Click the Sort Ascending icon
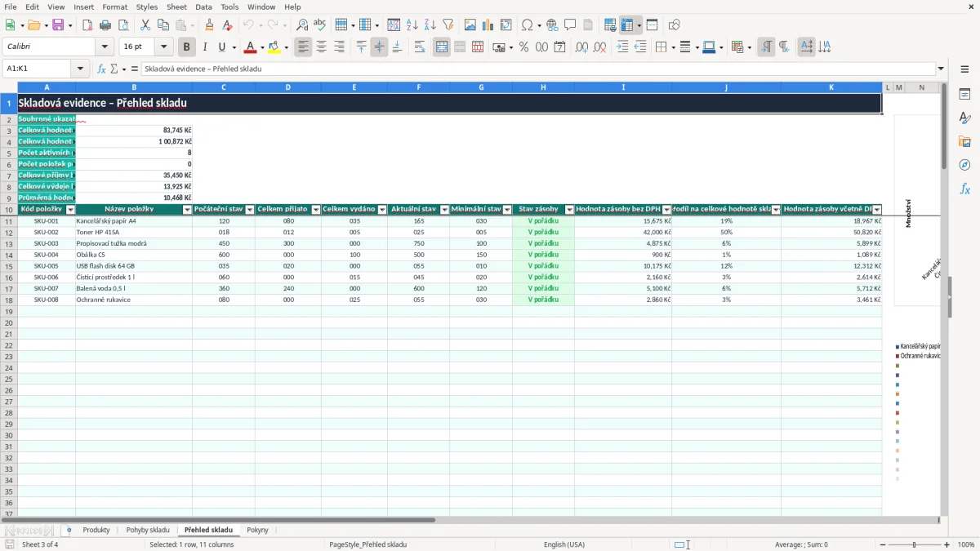 coord(412,25)
